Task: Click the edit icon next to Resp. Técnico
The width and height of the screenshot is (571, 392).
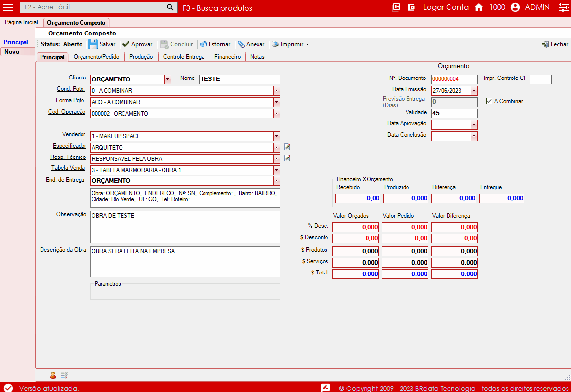Action: click(x=287, y=158)
